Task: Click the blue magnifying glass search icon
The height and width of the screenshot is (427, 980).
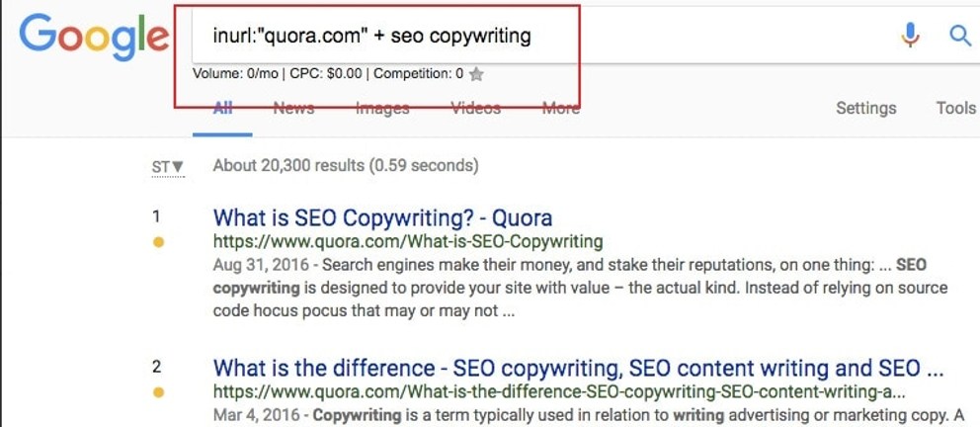Action: click(960, 36)
